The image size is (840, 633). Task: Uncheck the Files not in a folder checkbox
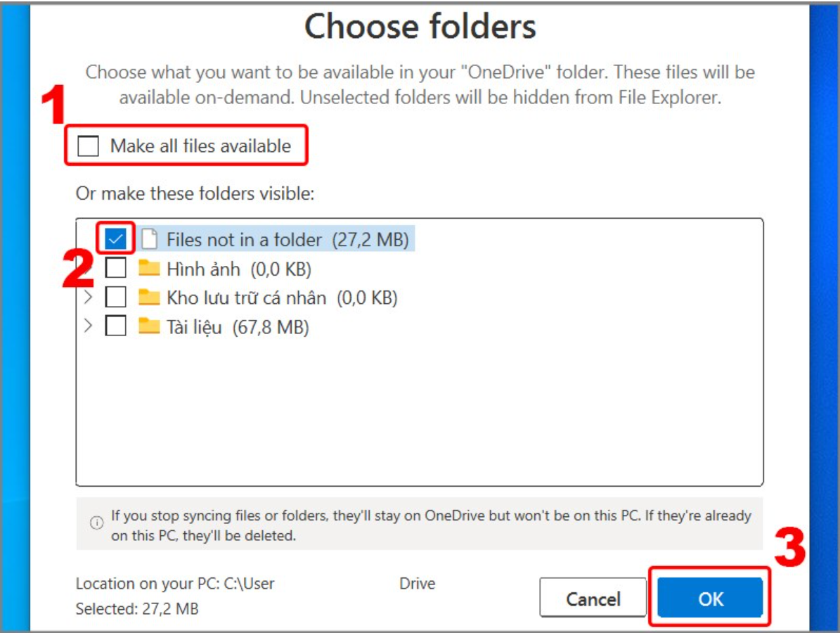[x=116, y=238]
